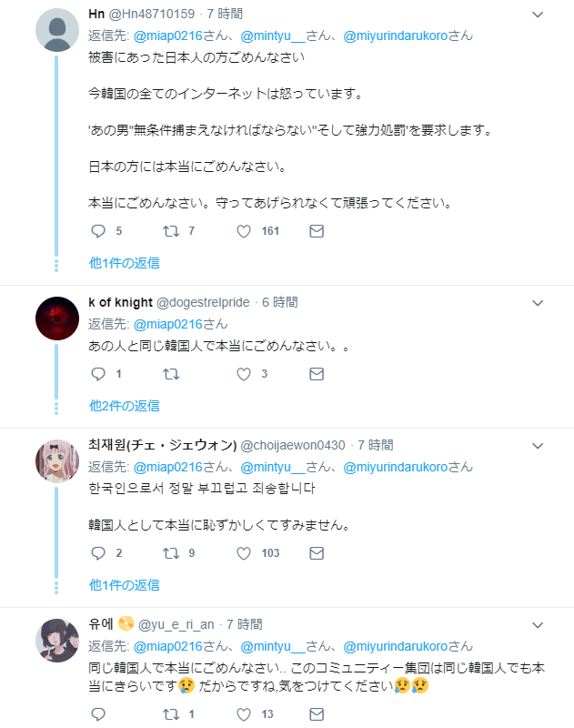This screenshot has width=574, height=728.
Task: Click 최재원's anime profile picture
Action: tap(56, 460)
